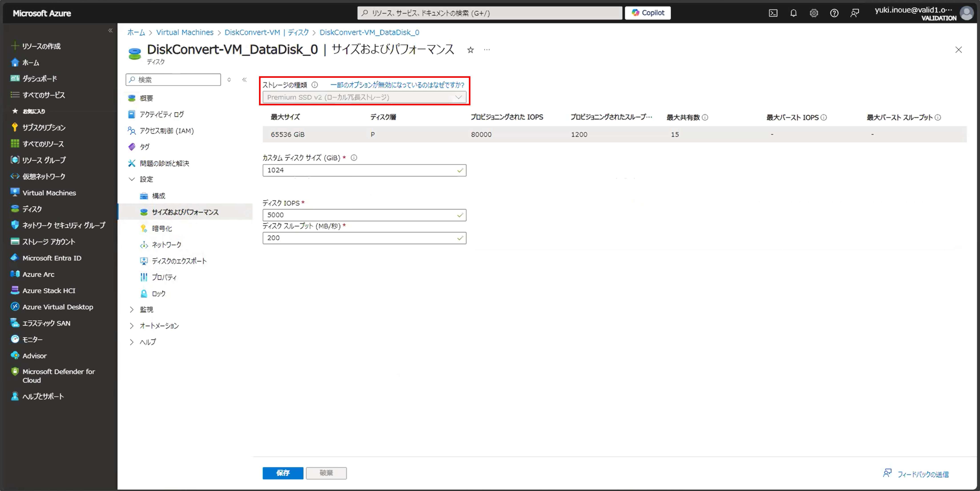Favorite this disk with star icon
Screen dimensions: 980x491
tap(471, 50)
